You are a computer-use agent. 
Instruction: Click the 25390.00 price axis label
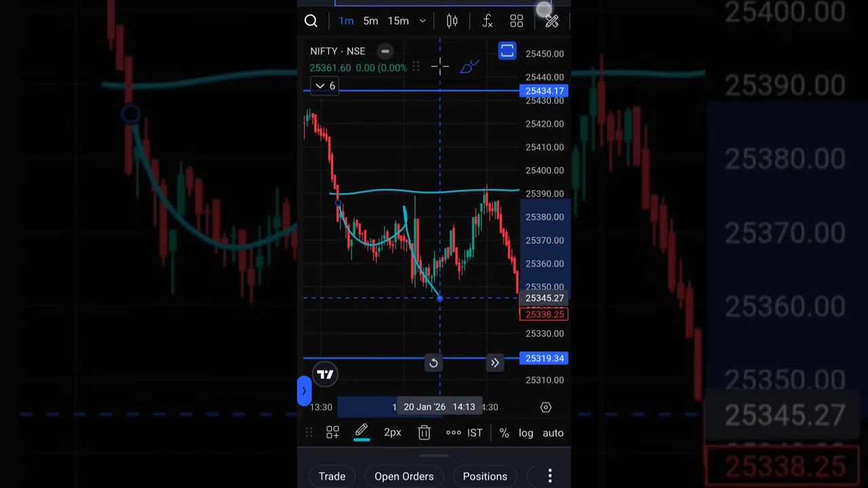[x=545, y=194]
